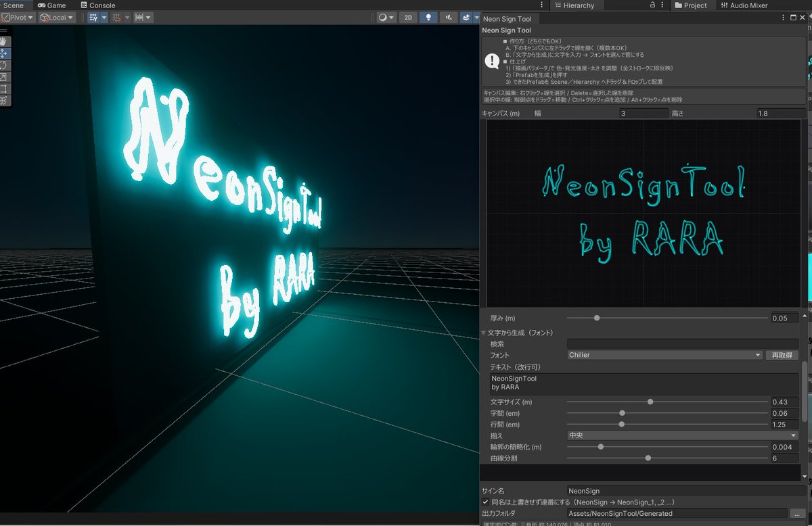
Task: Select the Scale tool
Action: coord(5,77)
